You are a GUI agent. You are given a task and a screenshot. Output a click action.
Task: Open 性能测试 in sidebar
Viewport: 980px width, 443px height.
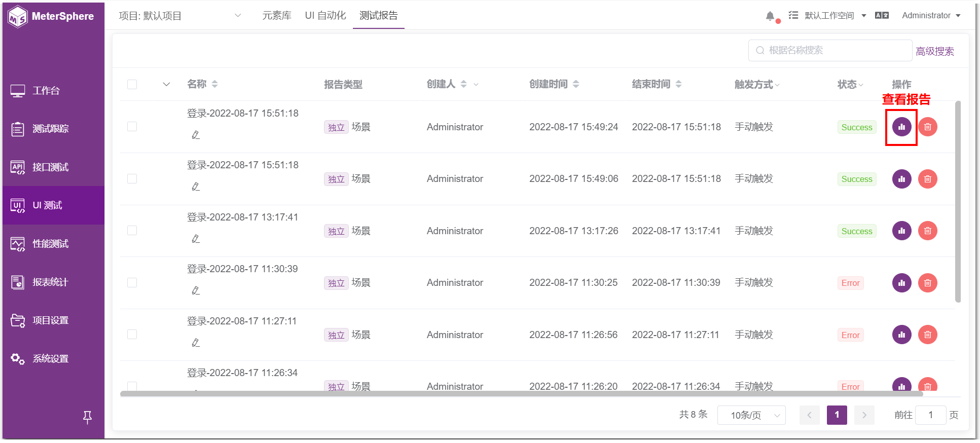click(53, 244)
